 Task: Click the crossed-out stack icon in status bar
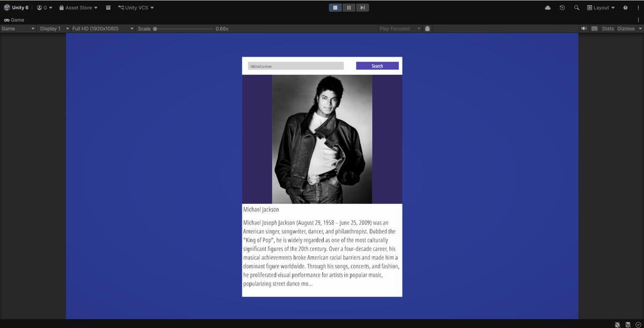coord(628,324)
